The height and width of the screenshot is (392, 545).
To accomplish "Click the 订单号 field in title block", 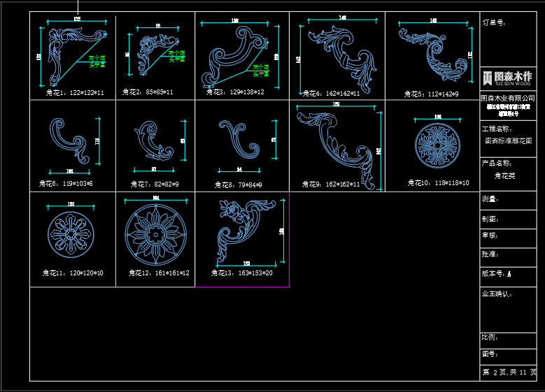I will point(494,23).
